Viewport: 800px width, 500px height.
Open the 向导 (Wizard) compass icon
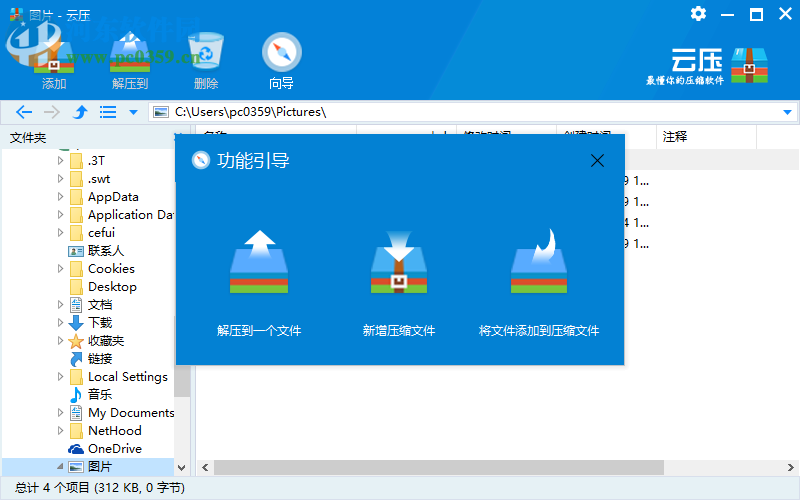coord(282,52)
